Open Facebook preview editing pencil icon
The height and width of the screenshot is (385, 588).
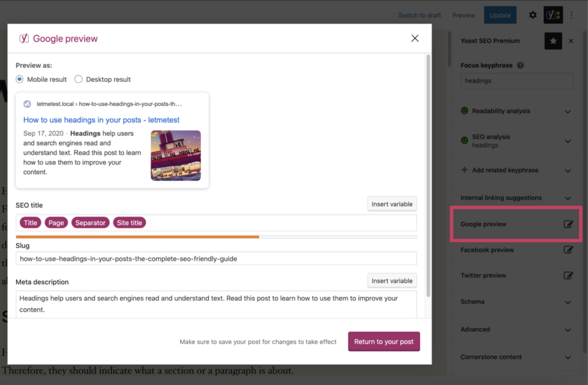pos(570,250)
